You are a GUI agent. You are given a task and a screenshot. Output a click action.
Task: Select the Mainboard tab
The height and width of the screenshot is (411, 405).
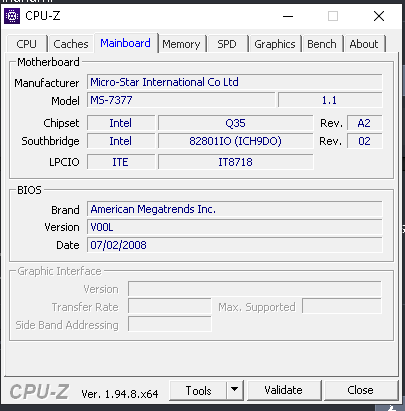coord(126,43)
